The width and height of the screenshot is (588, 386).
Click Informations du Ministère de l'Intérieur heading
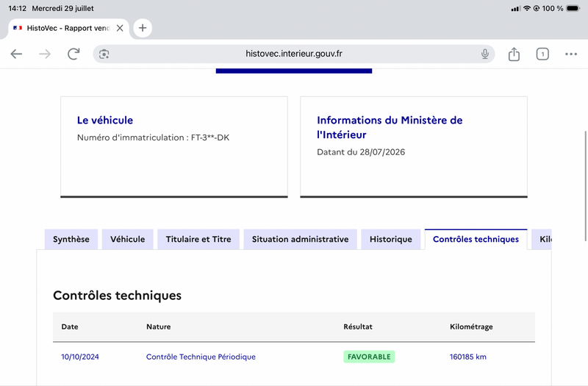click(x=390, y=127)
